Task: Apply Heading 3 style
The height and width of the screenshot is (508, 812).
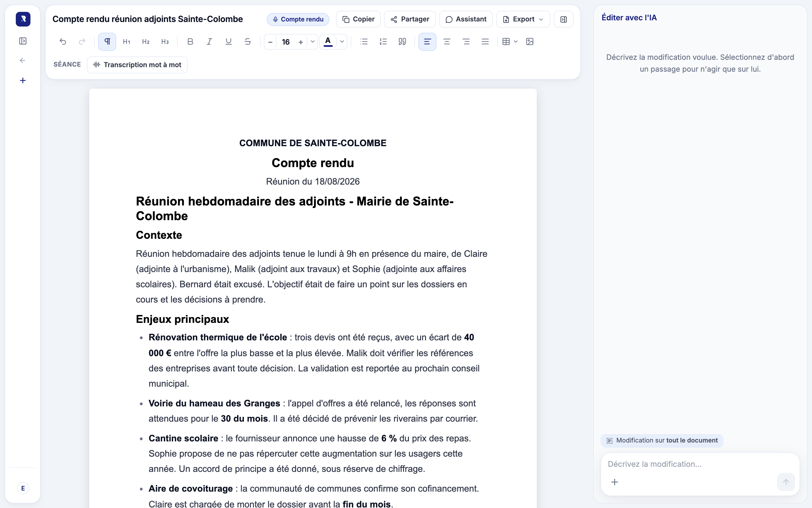Action: point(165,42)
